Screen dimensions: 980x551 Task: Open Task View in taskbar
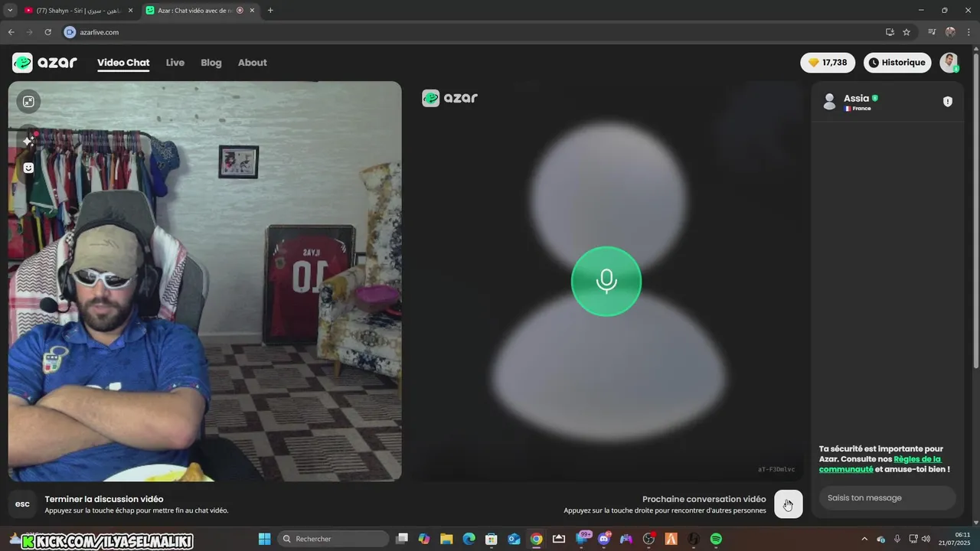tap(402, 539)
